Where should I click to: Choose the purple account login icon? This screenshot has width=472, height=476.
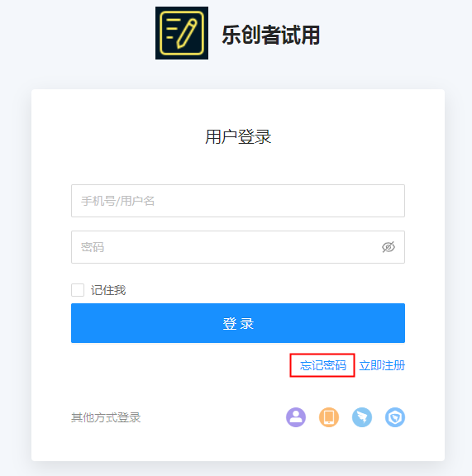point(296,417)
